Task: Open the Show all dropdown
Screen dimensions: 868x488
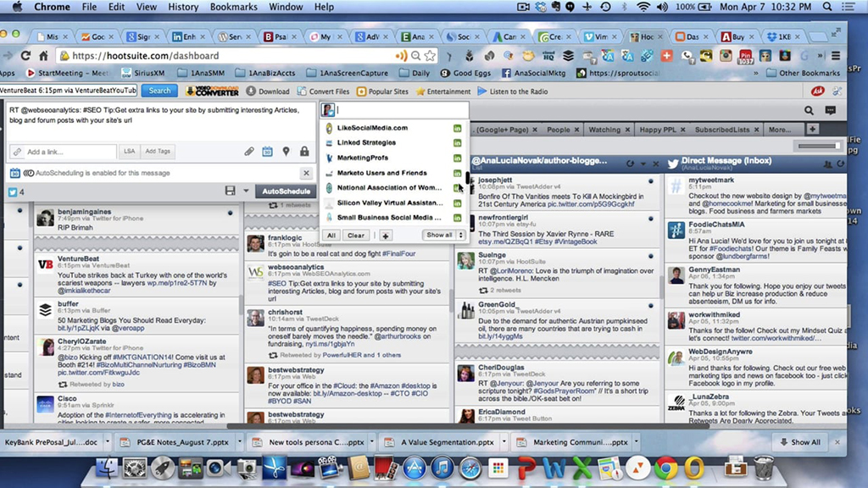Action: (x=444, y=236)
